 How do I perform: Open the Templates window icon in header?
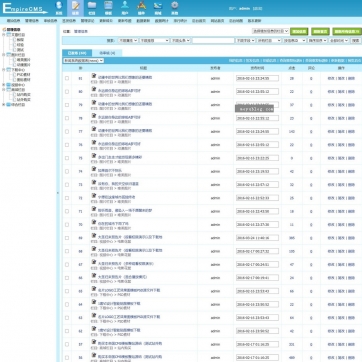[x=108, y=5]
